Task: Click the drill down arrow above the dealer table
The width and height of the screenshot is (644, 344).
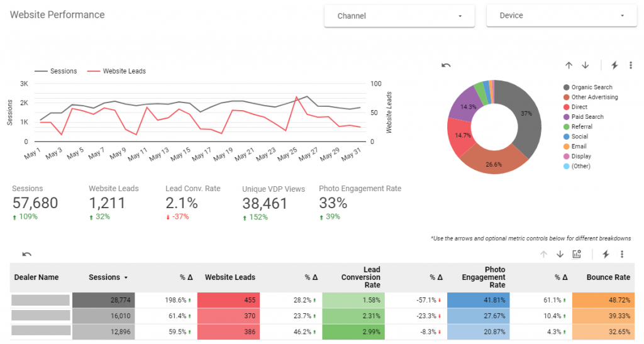Action: tap(560, 254)
